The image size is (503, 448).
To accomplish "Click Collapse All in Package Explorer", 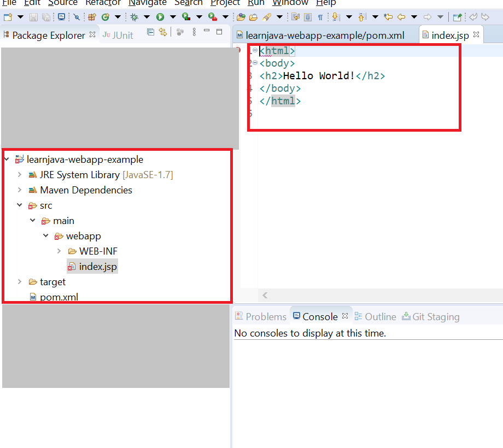I will [151, 33].
